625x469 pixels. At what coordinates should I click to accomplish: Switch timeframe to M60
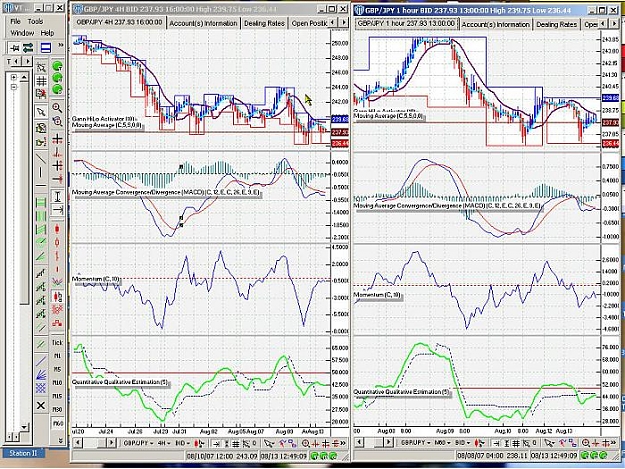(x=57, y=423)
